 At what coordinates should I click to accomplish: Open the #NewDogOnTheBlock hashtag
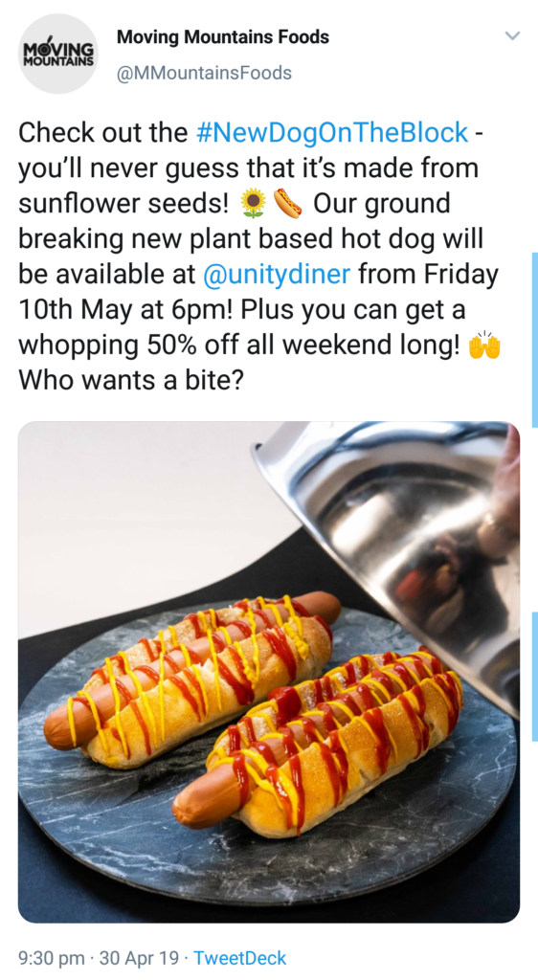[332, 132]
